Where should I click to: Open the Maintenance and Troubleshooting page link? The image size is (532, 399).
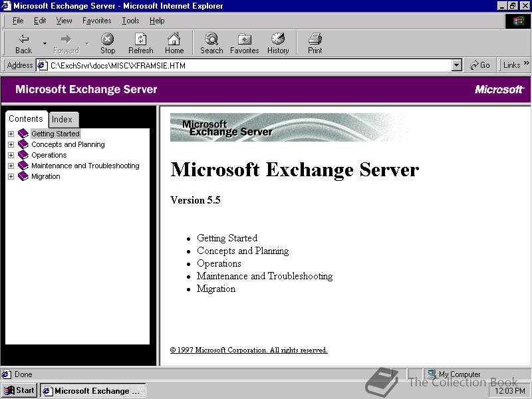(265, 276)
